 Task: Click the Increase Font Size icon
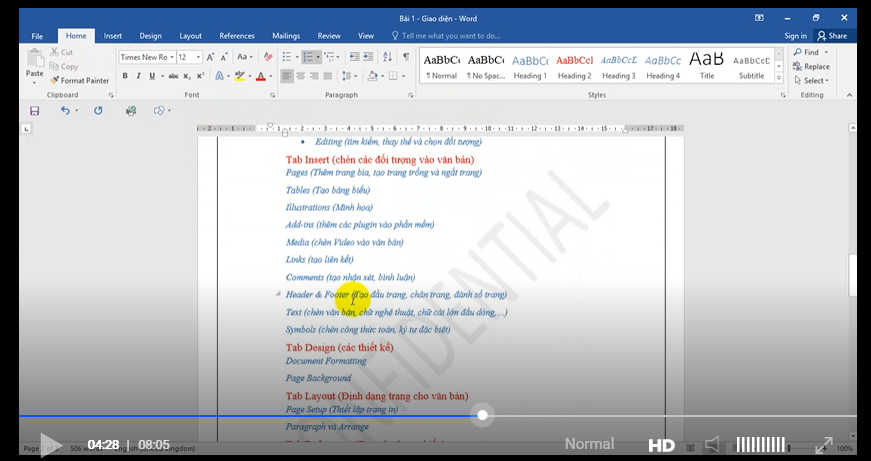211,57
